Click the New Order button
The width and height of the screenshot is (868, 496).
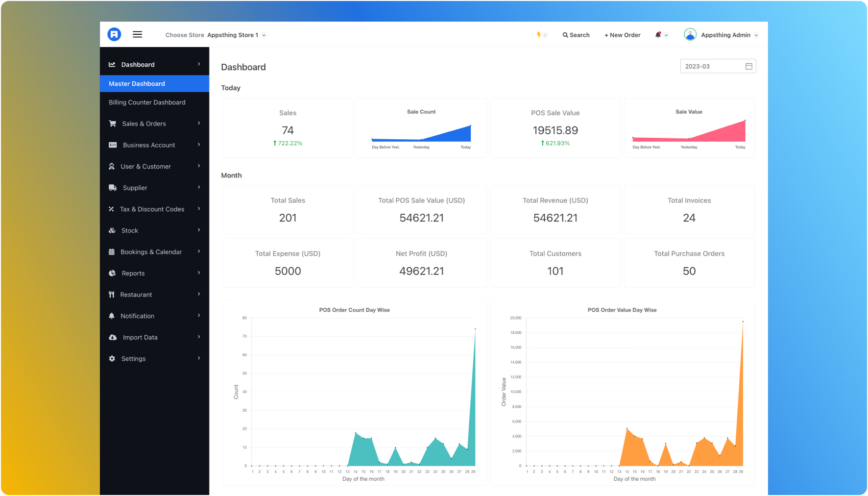point(622,35)
